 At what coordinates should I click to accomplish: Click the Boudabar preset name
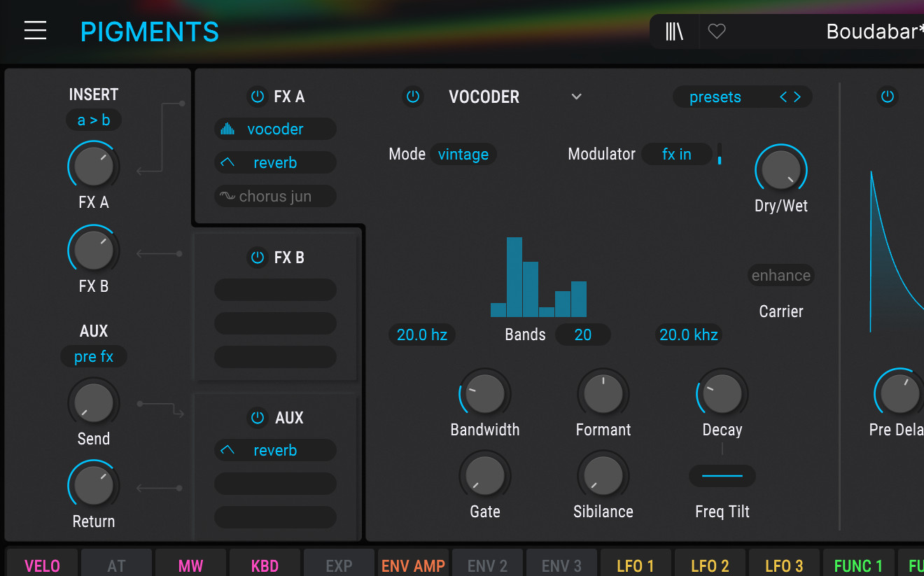875,31
